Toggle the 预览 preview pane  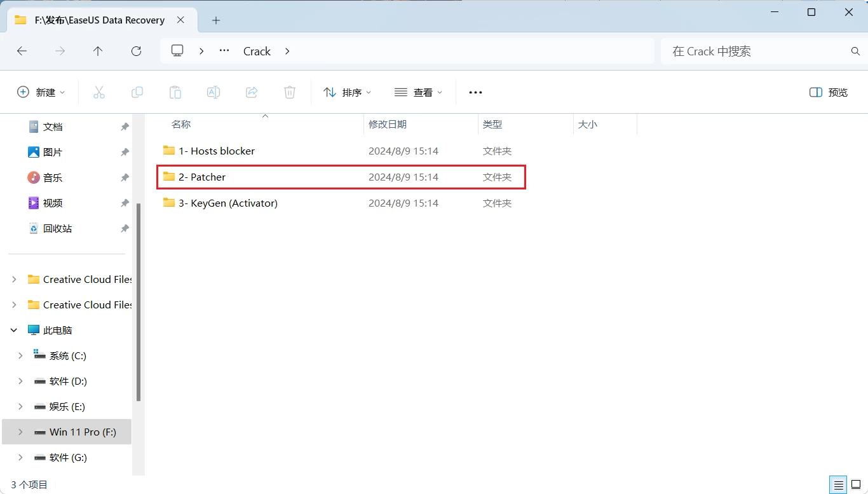click(x=829, y=92)
